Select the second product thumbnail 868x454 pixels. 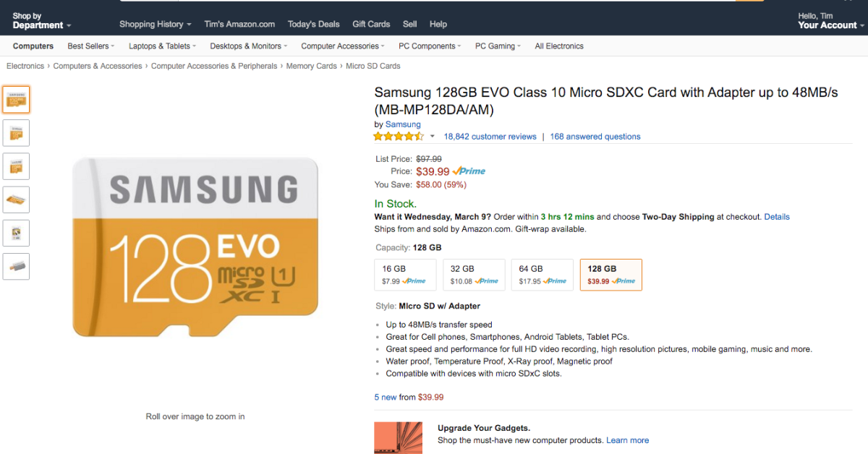coord(16,133)
